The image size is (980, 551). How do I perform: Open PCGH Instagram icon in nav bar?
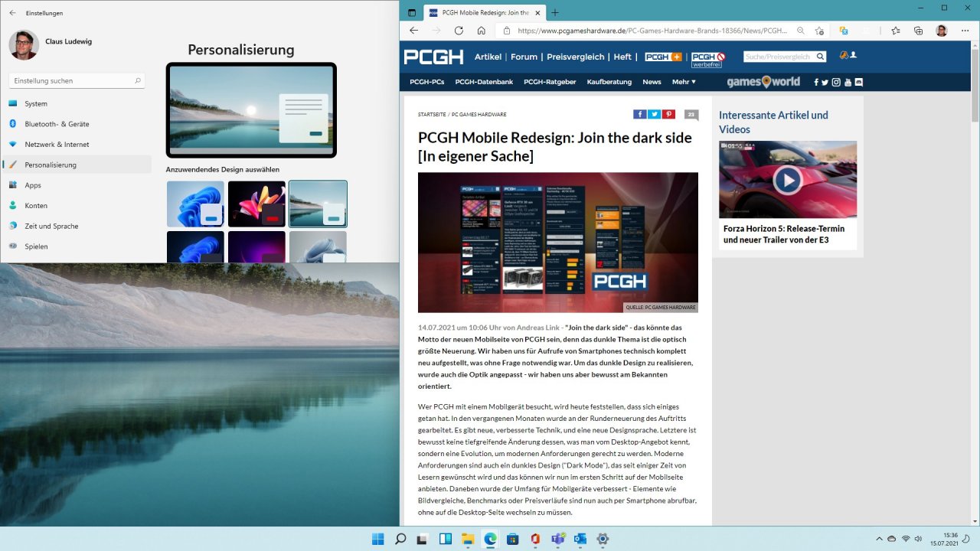click(x=837, y=82)
